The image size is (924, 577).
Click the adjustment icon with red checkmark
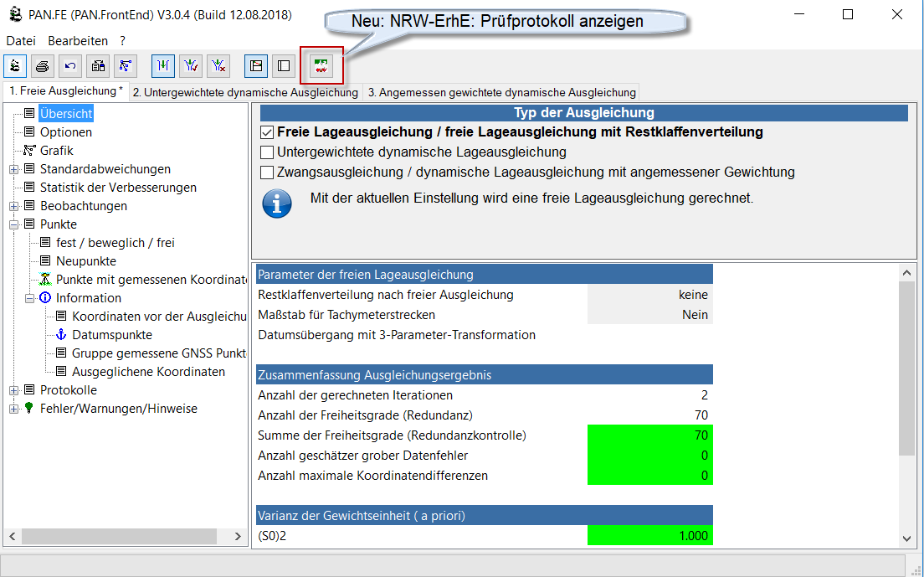point(191,65)
